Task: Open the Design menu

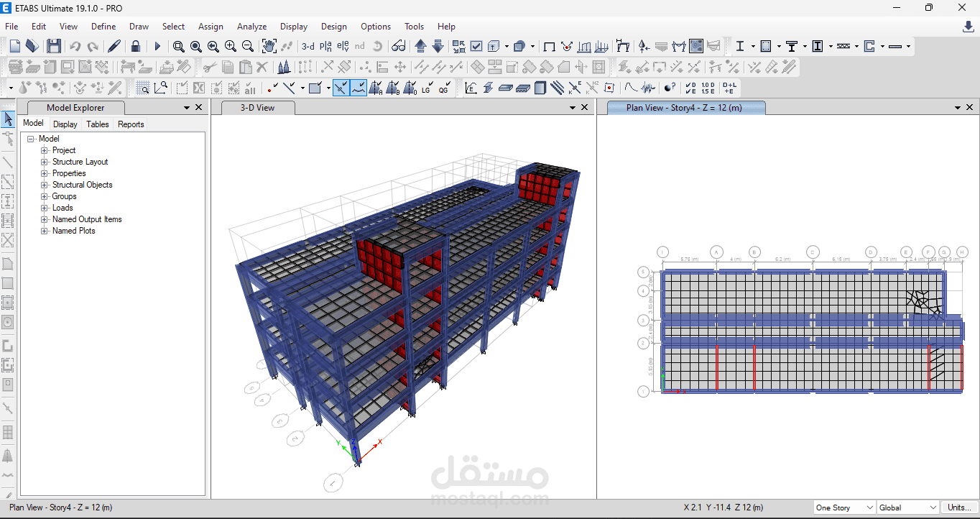Action: point(333,27)
